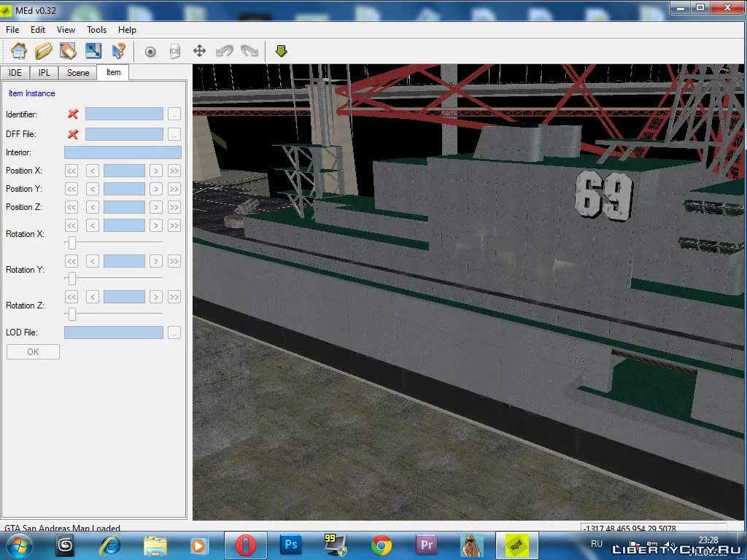Switch to the IDE tab
Viewport: 747px width, 560px height.
pos(15,73)
